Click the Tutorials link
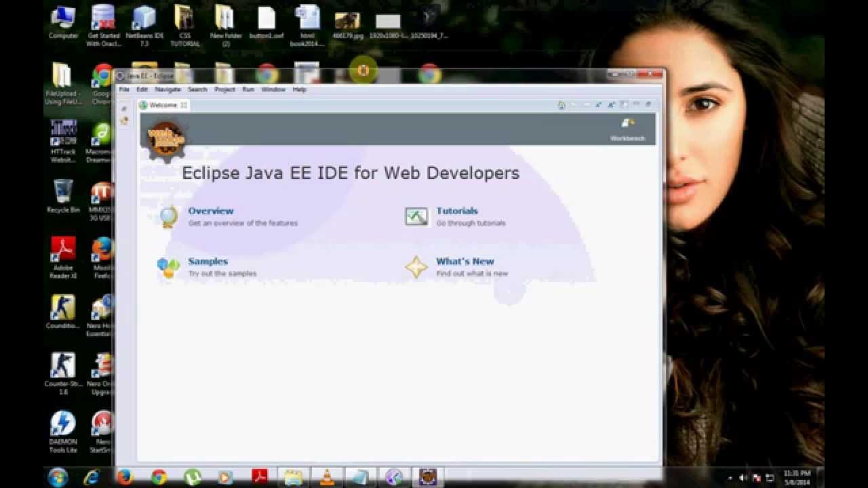The image size is (868, 488). click(457, 211)
